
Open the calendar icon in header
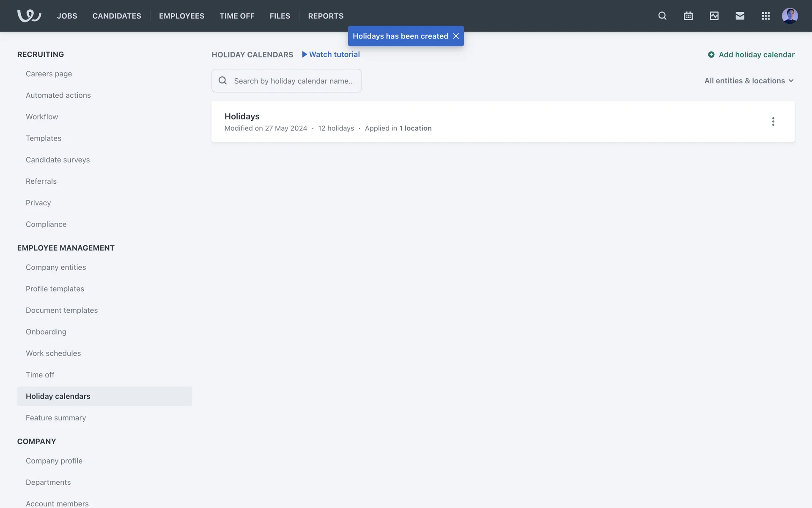click(688, 16)
